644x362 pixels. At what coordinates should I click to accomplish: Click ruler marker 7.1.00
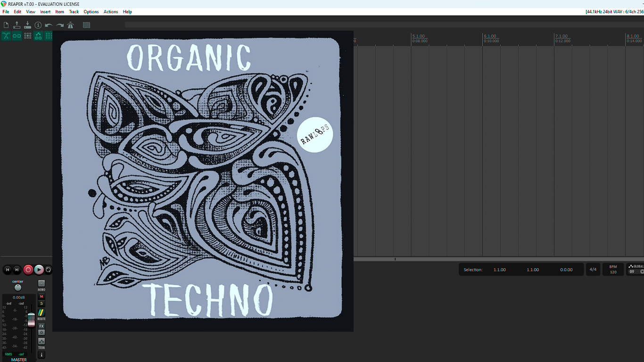coord(561,36)
